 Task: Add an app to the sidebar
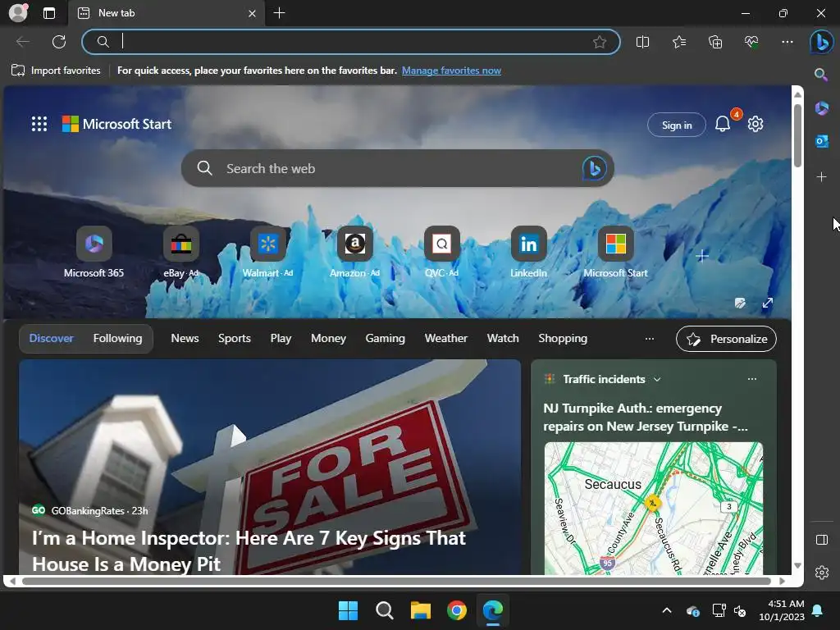821,177
